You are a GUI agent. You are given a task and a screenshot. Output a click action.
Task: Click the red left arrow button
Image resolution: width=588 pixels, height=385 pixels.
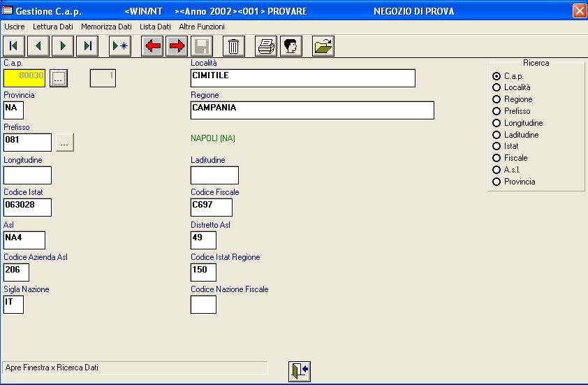click(152, 46)
